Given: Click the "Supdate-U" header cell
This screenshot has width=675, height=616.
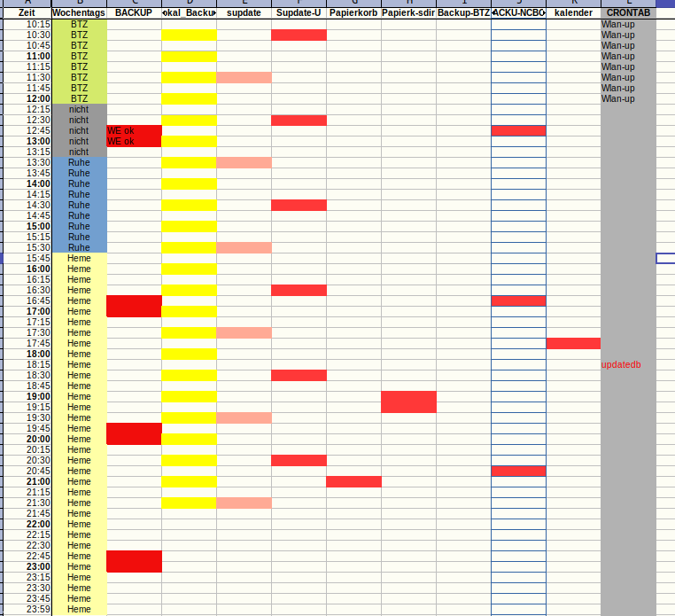Looking at the screenshot, I should [299, 13].
